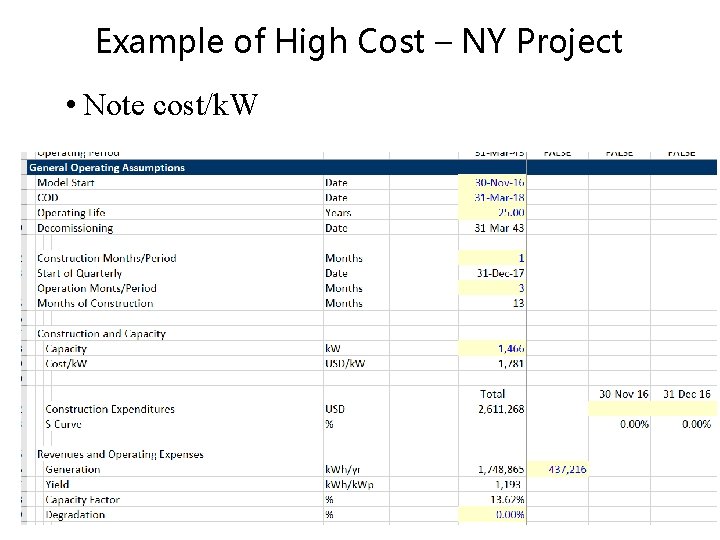Click the 'Generation' row label
720x540 pixels.
(73, 470)
